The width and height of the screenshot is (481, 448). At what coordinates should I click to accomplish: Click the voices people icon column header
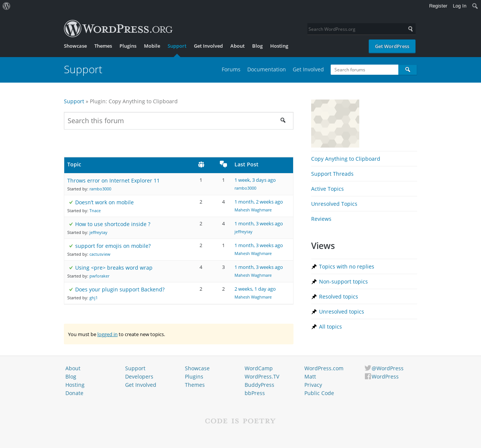click(x=201, y=164)
